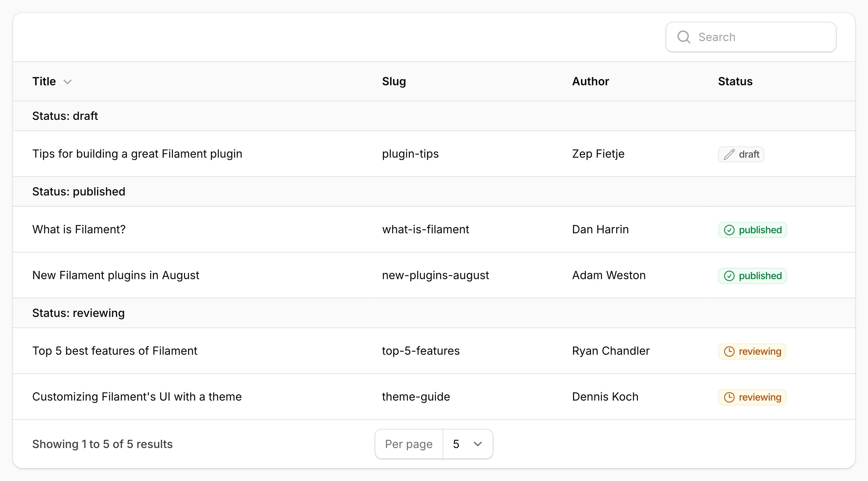This screenshot has height=481, width=868.
Task: Click 'published' badge label for Adam Weston
Action: (760, 276)
